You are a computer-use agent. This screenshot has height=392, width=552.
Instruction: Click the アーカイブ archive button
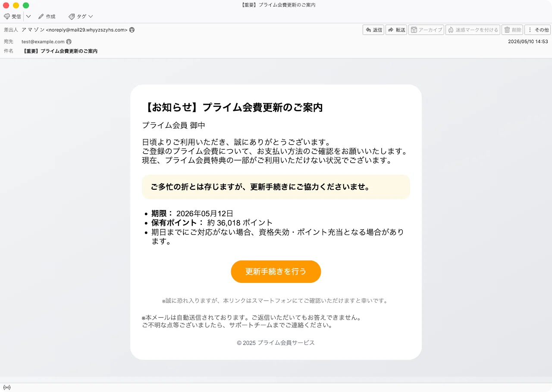[x=426, y=30]
